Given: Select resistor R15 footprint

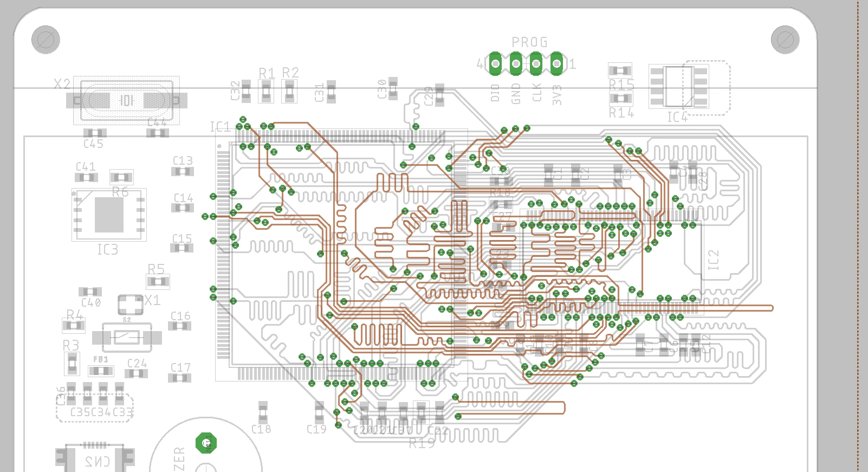Looking at the screenshot, I should 620,70.
